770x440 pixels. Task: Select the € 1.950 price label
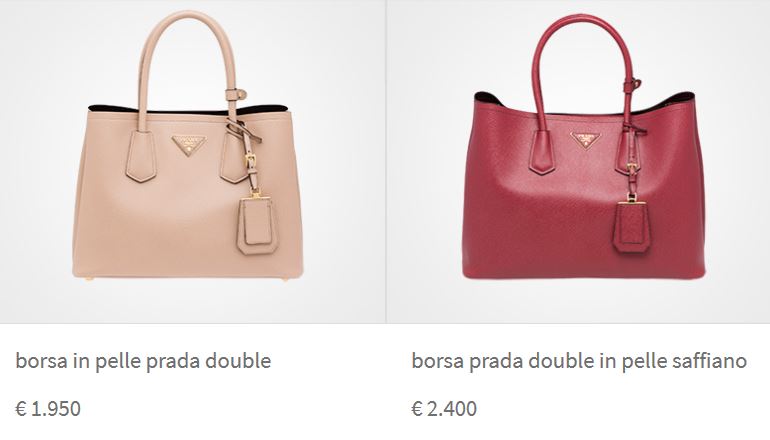point(48,409)
